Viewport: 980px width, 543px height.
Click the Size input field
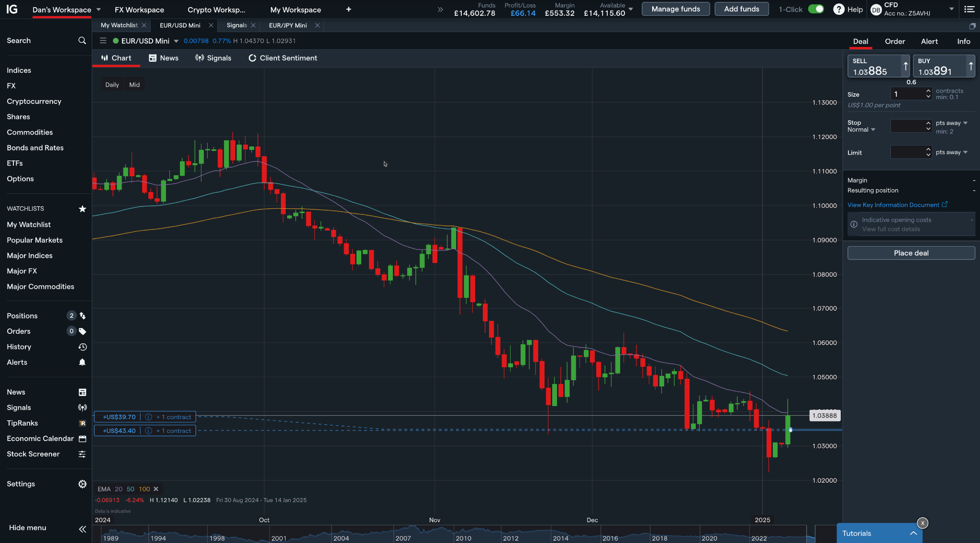pyautogui.click(x=907, y=94)
